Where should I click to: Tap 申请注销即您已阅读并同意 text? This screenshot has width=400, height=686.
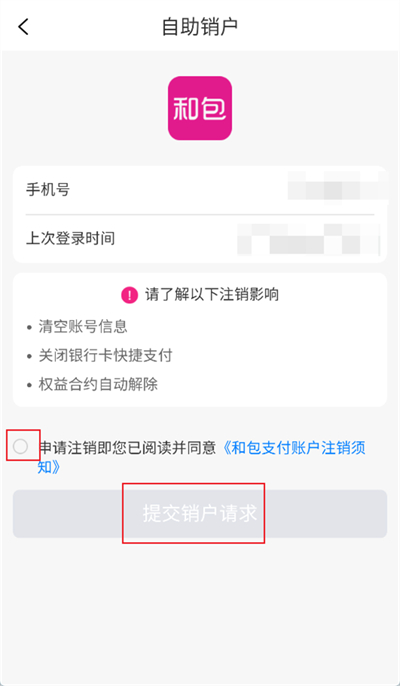(x=128, y=448)
